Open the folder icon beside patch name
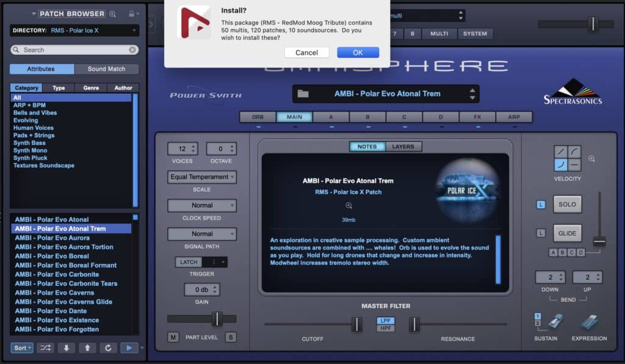Screen dimensions: 625x364 [303, 93]
